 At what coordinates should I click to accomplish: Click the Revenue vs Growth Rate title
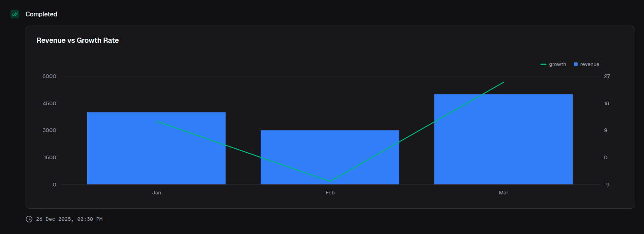pyautogui.click(x=78, y=40)
